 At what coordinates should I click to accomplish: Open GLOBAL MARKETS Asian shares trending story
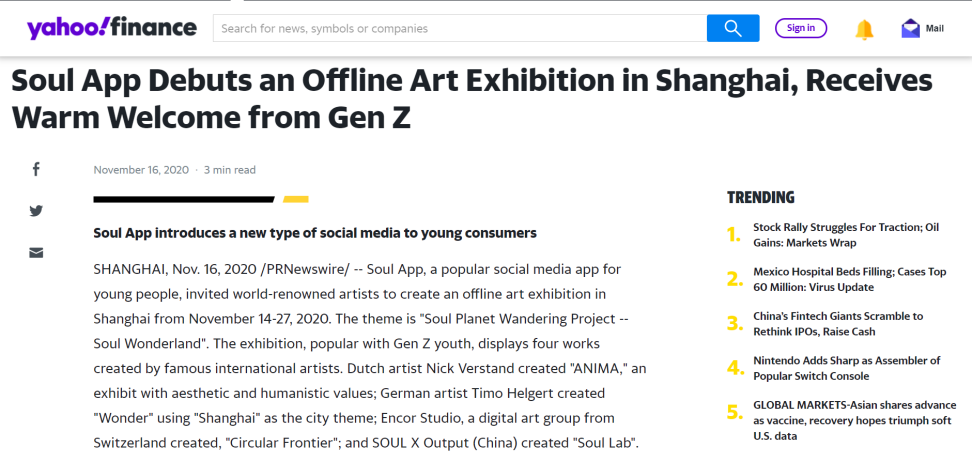(855, 421)
